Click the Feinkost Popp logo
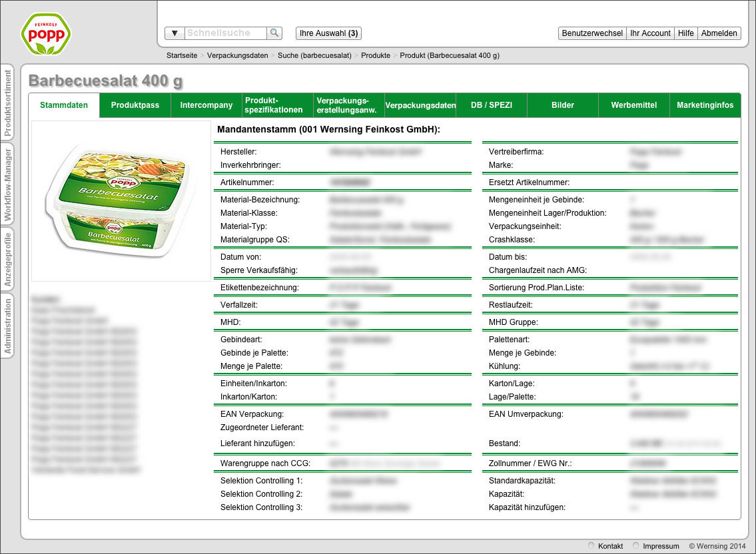The image size is (756, 554). (x=46, y=34)
